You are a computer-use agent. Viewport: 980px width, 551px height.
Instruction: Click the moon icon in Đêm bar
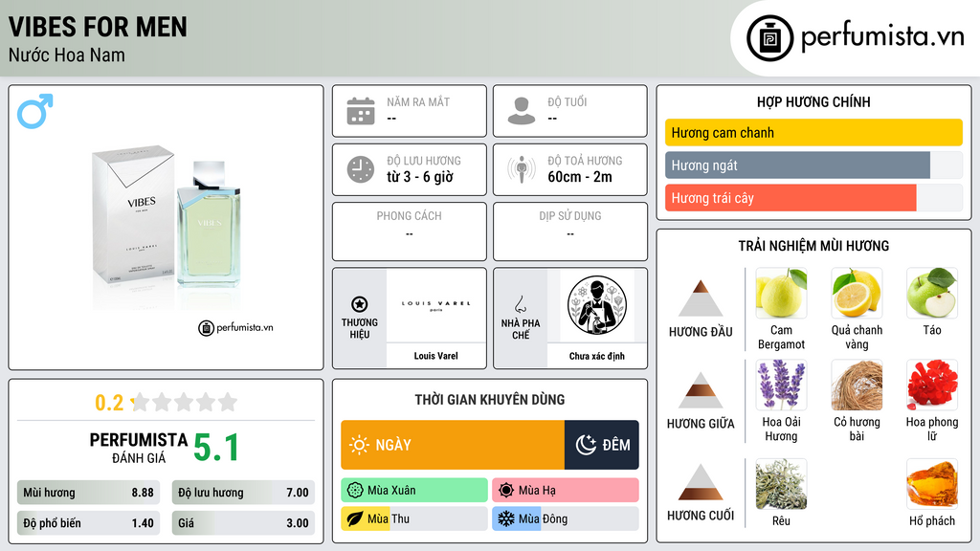pyautogui.click(x=586, y=445)
